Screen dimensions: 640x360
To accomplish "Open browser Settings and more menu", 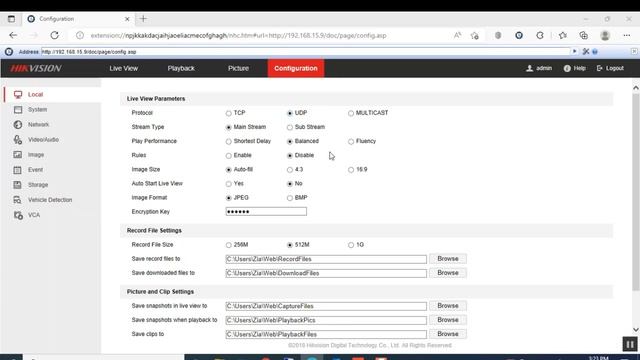I will [x=627, y=36].
